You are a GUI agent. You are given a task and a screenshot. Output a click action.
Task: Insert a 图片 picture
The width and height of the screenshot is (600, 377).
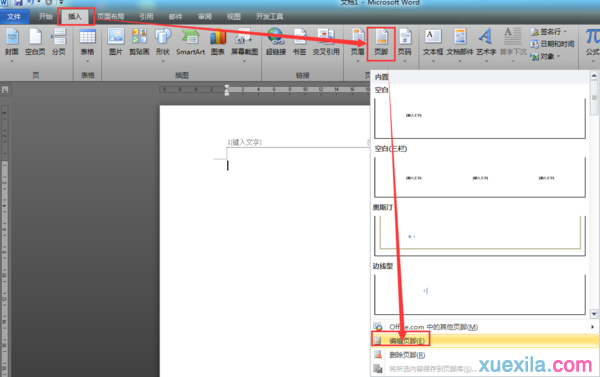coord(116,41)
